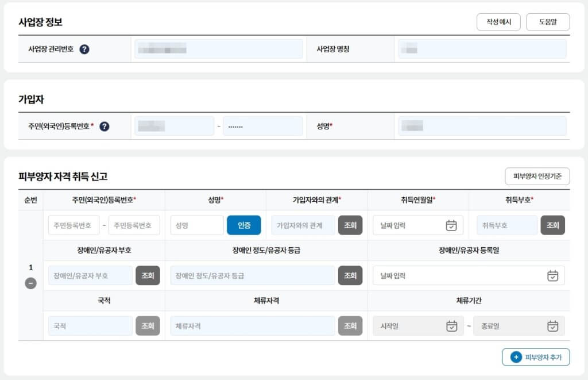
Task: Remove dependent row 1 with minus icon
Action: pyautogui.click(x=31, y=283)
